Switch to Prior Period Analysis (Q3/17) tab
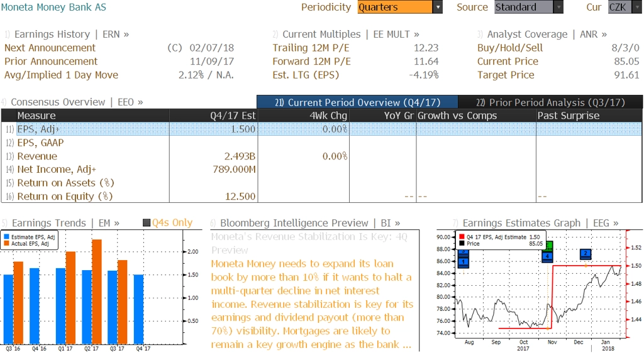 pyautogui.click(x=550, y=102)
